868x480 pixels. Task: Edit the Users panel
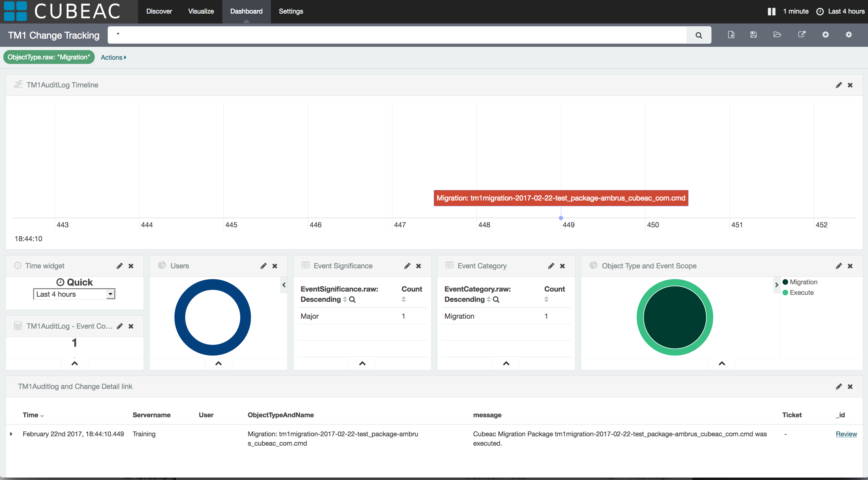coord(264,266)
